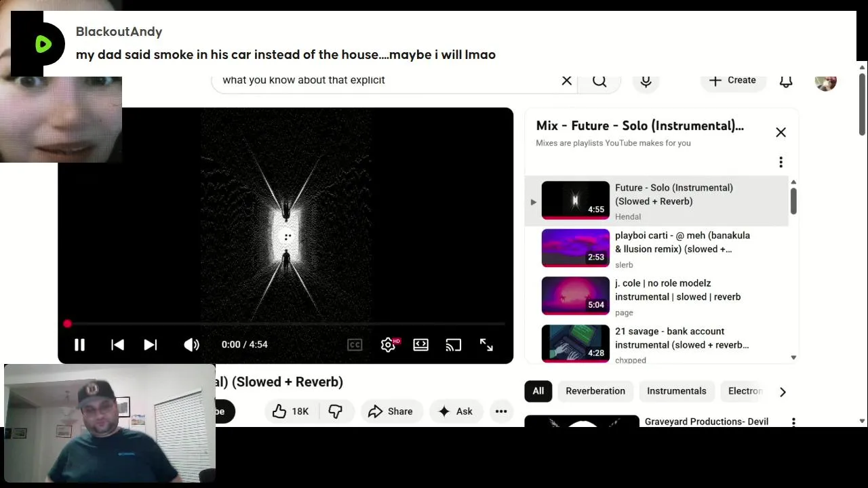This screenshot has height=488, width=868.
Task: Start voice search with microphone icon
Action: (x=646, y=81)
